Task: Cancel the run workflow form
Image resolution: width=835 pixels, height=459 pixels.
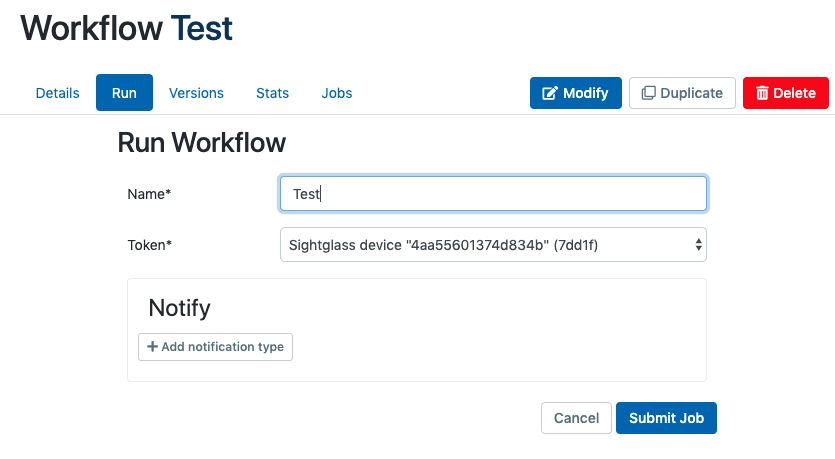Action: click(576, 418)
